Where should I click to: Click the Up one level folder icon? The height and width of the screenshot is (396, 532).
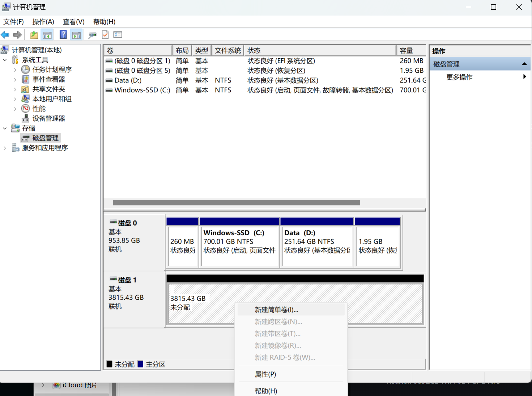coord(34,35)
